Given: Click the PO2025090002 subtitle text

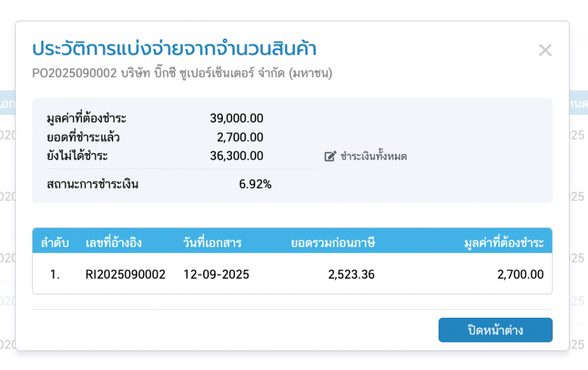Looking at the screenshot, I should coord(75,74).
